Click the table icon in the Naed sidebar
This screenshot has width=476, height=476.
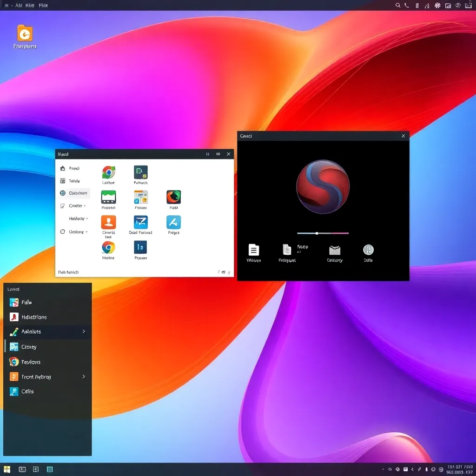63,181
